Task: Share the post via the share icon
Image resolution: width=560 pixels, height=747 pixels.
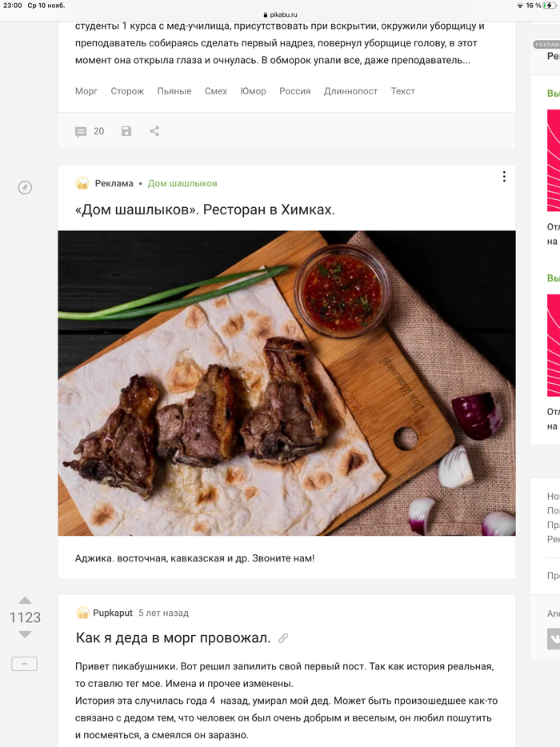Action: pyautogui.click(x=154, y=131)
